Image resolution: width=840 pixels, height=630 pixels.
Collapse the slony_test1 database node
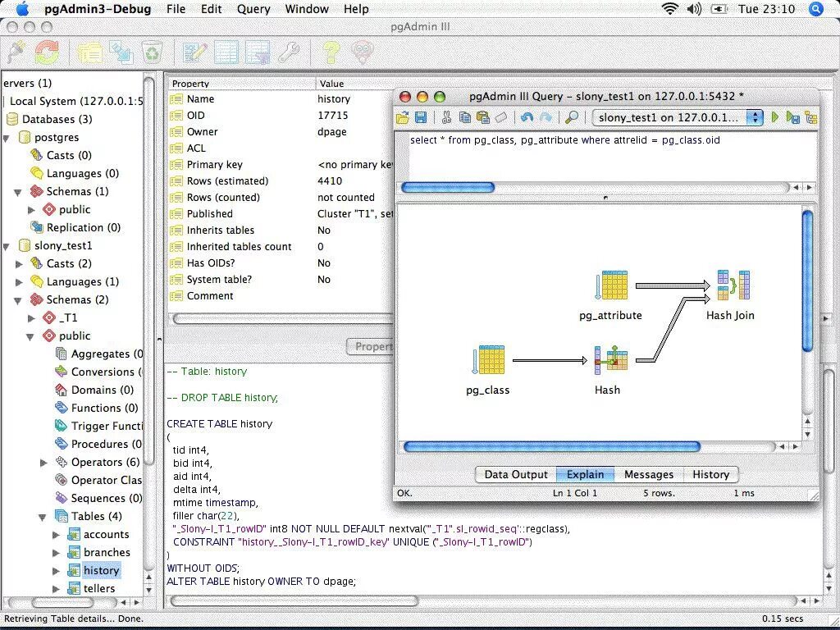click(x=7, y=246)
